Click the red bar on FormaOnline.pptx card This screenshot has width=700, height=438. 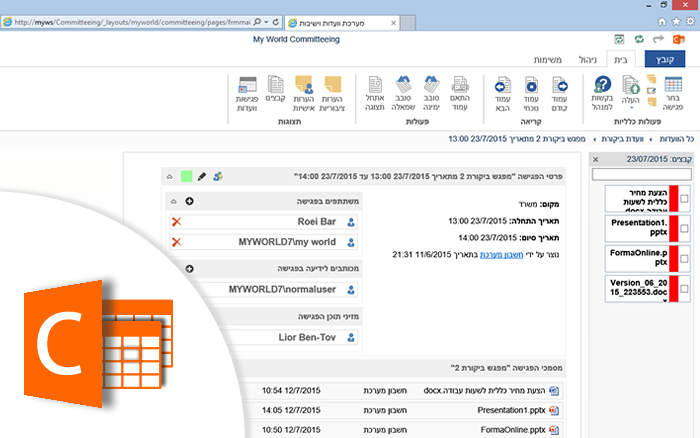tap(673, 259)
